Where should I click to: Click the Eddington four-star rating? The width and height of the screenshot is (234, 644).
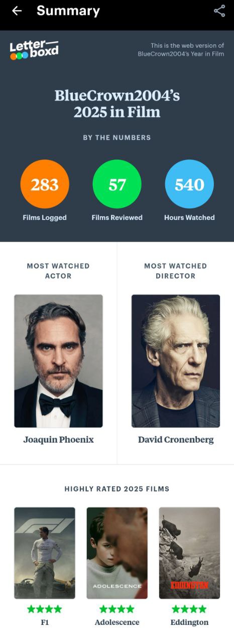click(189, 609)
